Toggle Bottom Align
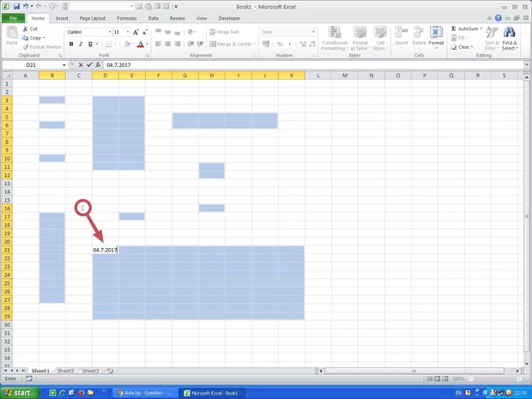 [178, 32]
